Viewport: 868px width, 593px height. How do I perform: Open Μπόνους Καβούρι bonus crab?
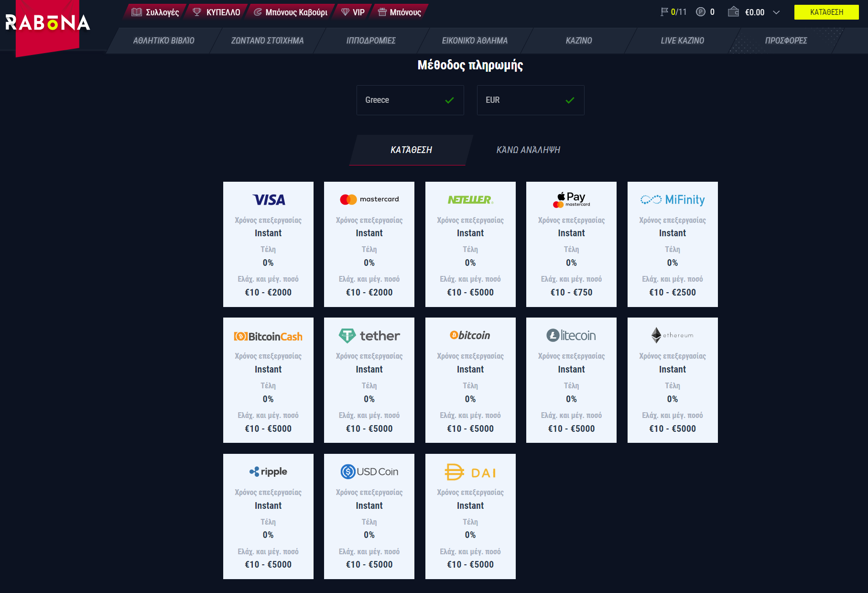(291, 12)
